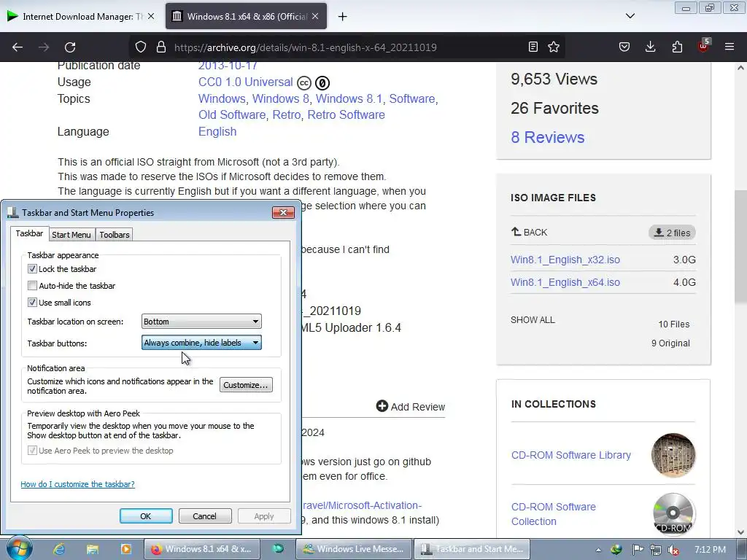Viewport: 747px width, 560px height.
Task: Switch to the Start Menu tab
Action: (71, 235)
